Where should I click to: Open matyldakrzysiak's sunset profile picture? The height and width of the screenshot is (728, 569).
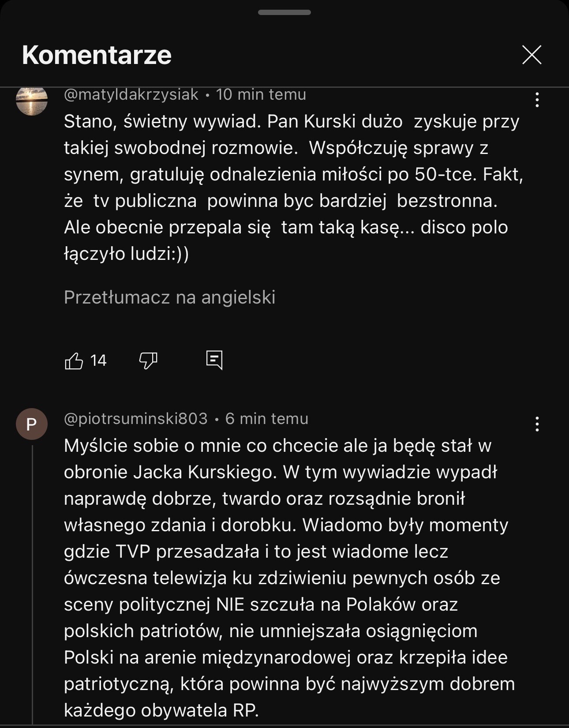32,100
